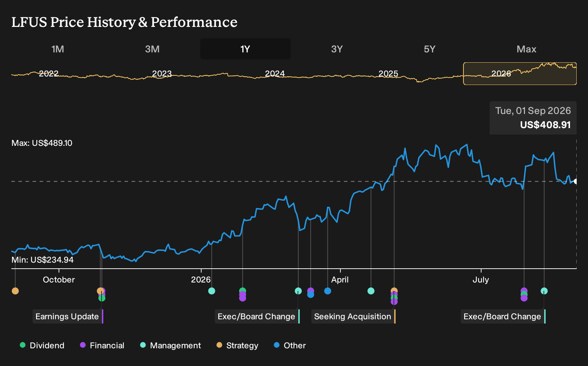Click the white current-price dot on line

576,182
